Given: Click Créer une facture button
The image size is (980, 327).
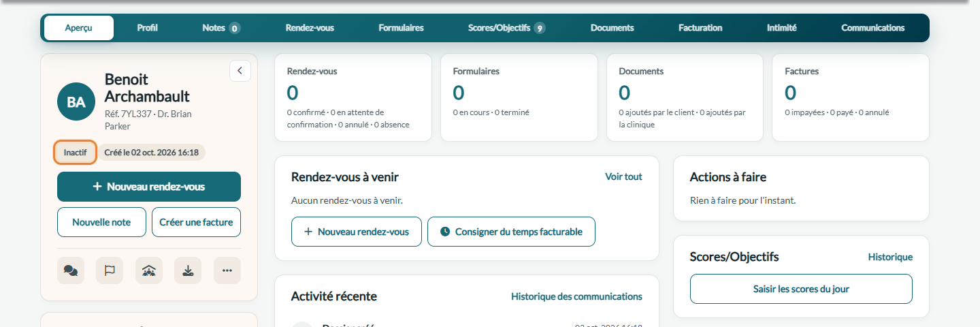Looking at the screenshot, I should tap(196, 222).
